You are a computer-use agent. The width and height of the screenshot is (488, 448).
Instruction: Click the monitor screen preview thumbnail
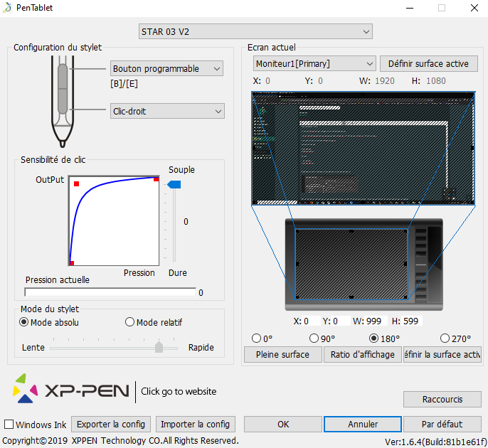[363, 149]
